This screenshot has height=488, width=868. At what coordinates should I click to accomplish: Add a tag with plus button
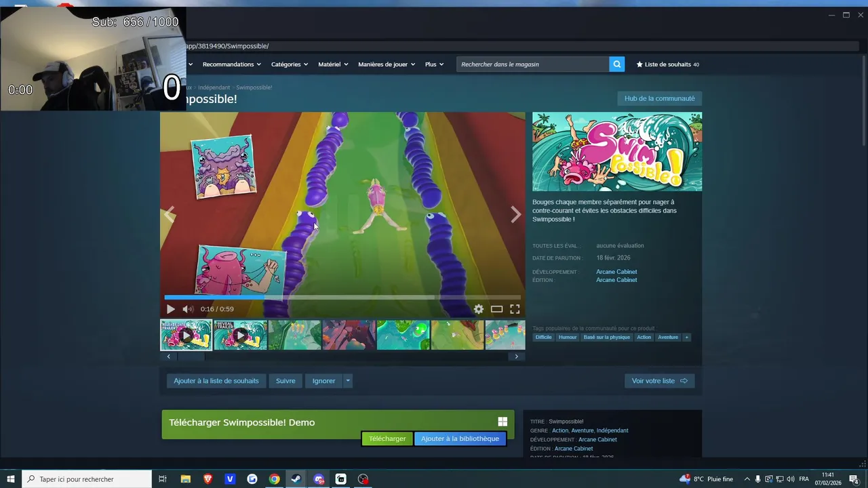click(686, 337)
